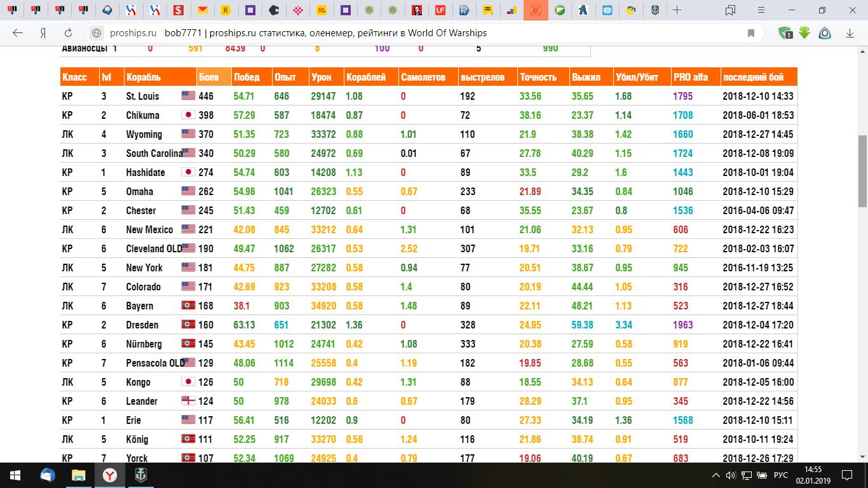Viewport: 868px width, 488px height.
Task: Click the green download extension icon
Action: pos(804,33)
